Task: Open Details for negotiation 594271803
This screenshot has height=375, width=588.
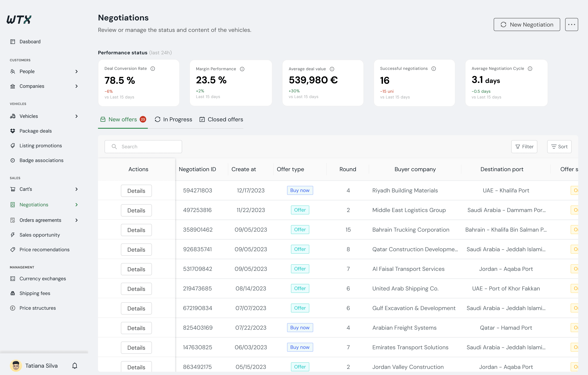Action: tap(136, 191)
